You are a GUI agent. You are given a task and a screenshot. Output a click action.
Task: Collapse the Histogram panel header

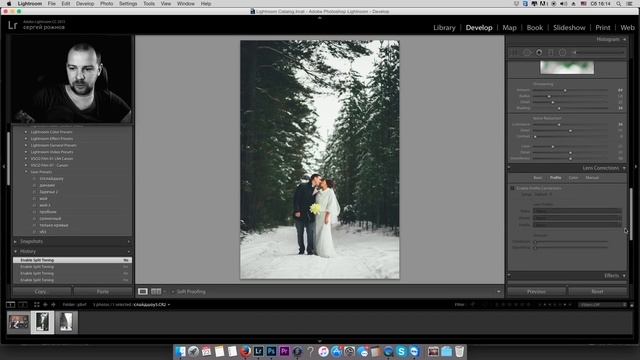624,40
